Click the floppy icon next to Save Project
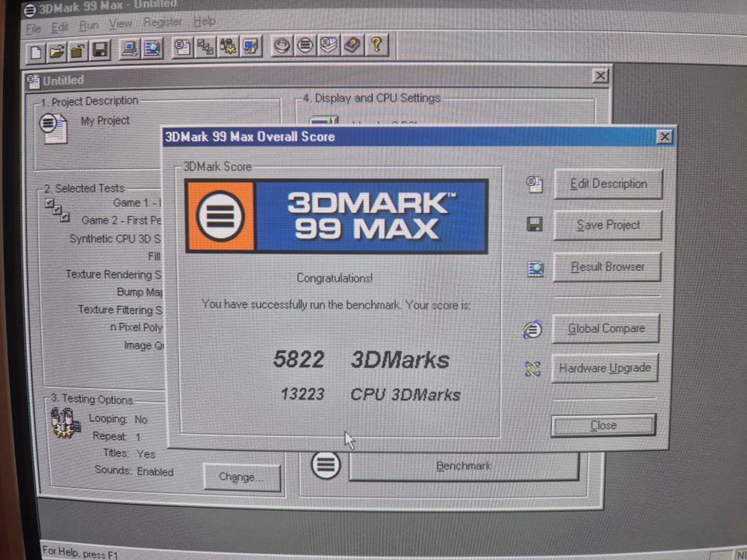The image size is (747, 560). coord(535,224)
